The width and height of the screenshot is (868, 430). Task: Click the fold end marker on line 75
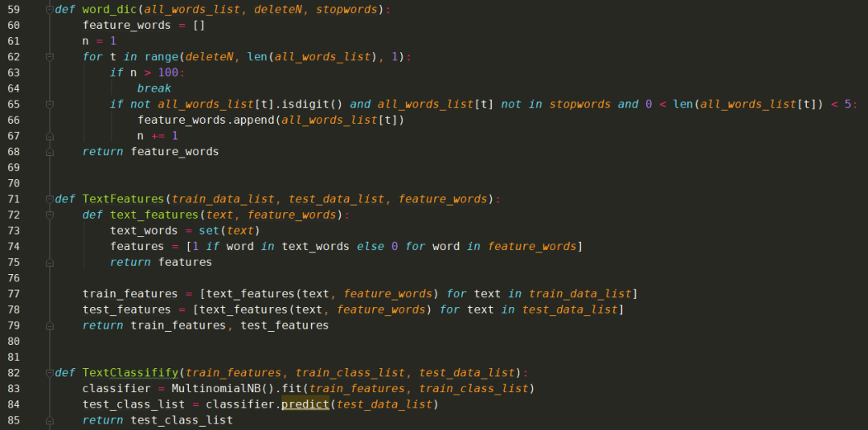coord(50,262)
